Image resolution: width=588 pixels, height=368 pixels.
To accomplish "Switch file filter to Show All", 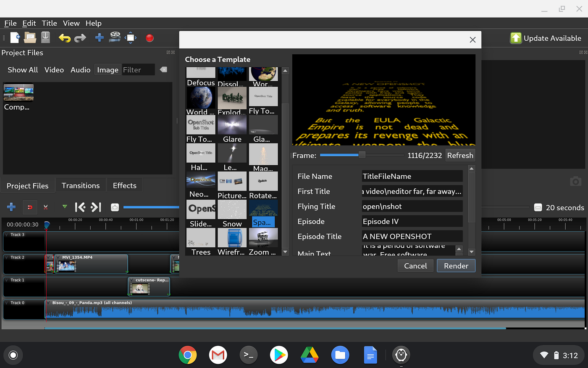I will (x=23, y=70).
